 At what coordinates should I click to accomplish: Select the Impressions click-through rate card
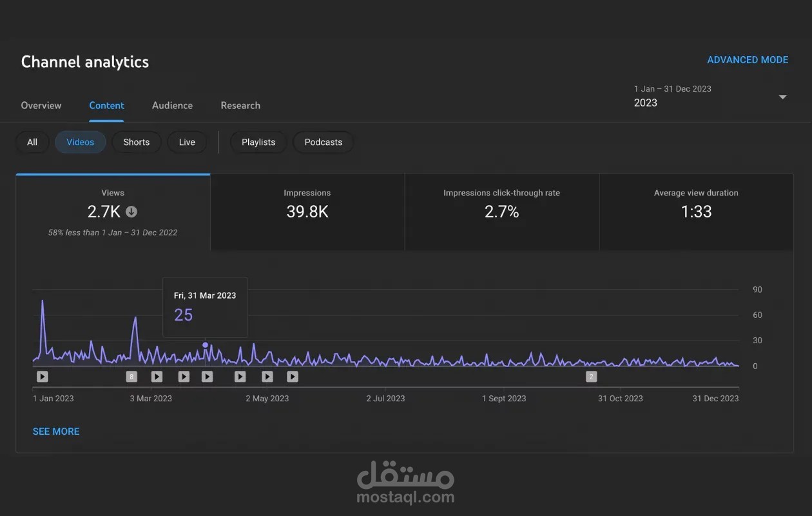(x=502, y=212)
